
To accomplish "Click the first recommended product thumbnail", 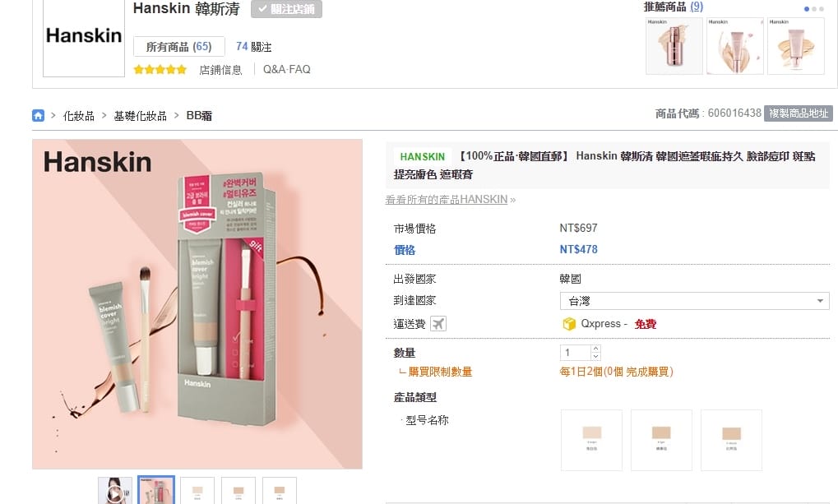I will coord(674,45).
